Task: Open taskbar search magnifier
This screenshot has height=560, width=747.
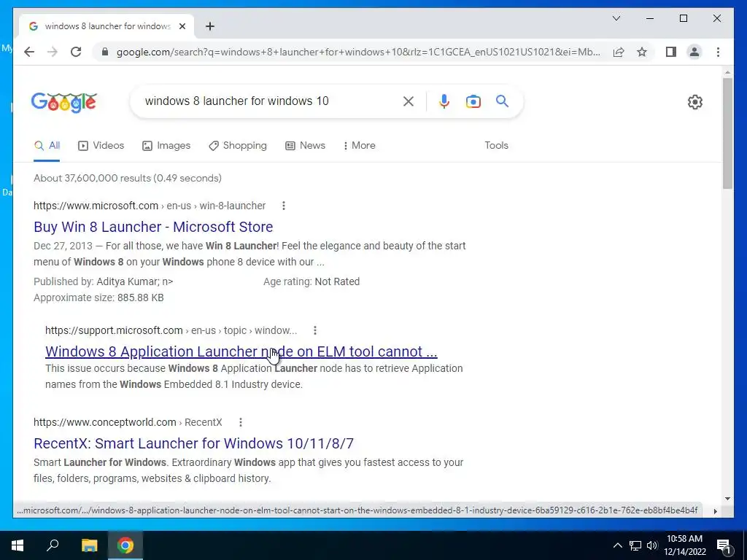Action: (53, 545)
